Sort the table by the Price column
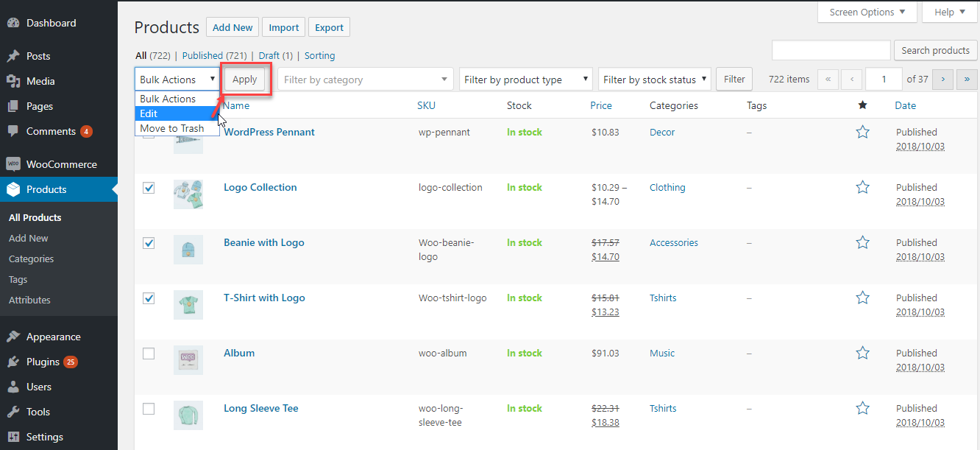The height and width of the screenshot is (450, 980). [x=601, y=105]
